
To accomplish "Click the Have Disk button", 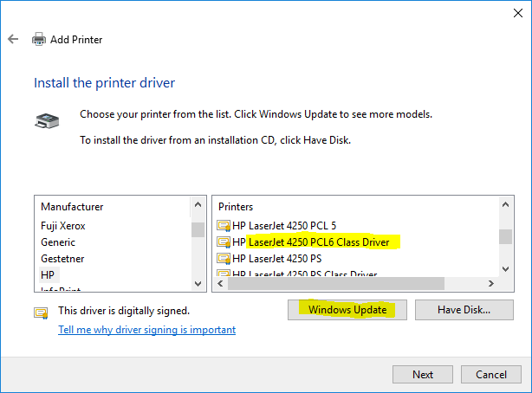I will (464, 310).
